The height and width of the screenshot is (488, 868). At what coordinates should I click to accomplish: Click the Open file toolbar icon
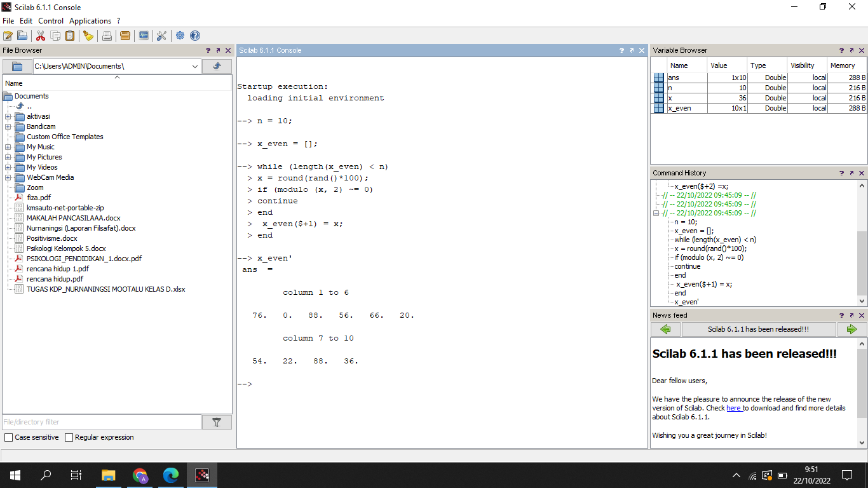pyautogui.click(x=22, y=36)
